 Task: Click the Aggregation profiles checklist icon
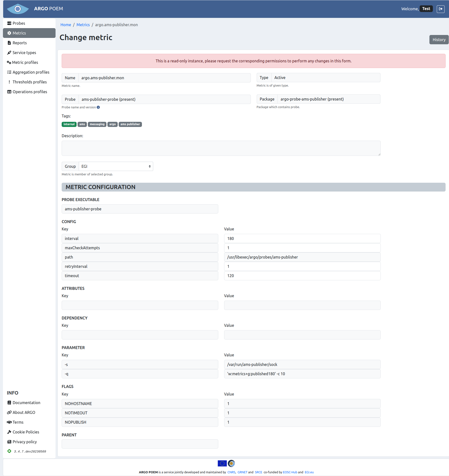pos(9,72)
